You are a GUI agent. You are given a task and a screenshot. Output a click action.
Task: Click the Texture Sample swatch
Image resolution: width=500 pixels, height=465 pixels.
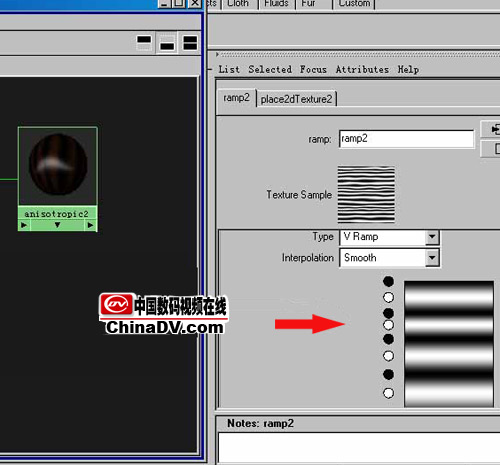pos(366,195)
